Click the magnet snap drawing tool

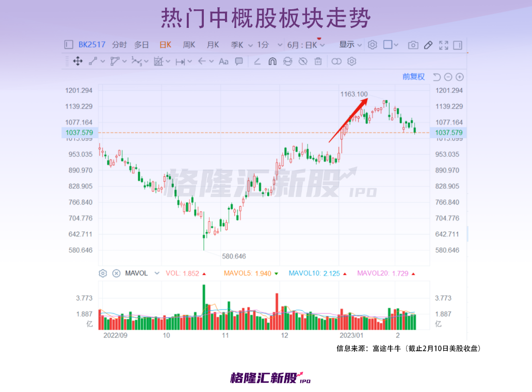[272, 61]
